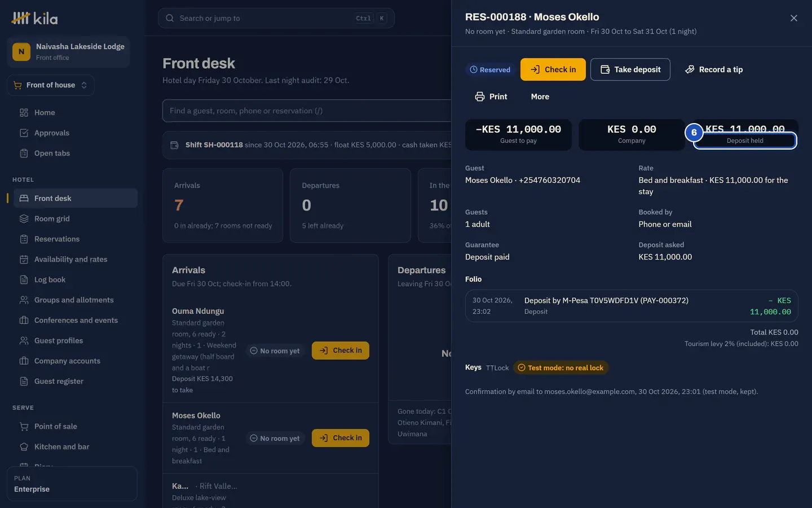Open Groups and allotments
Screen dimensions: 812x508
click(x=76, y=300)
